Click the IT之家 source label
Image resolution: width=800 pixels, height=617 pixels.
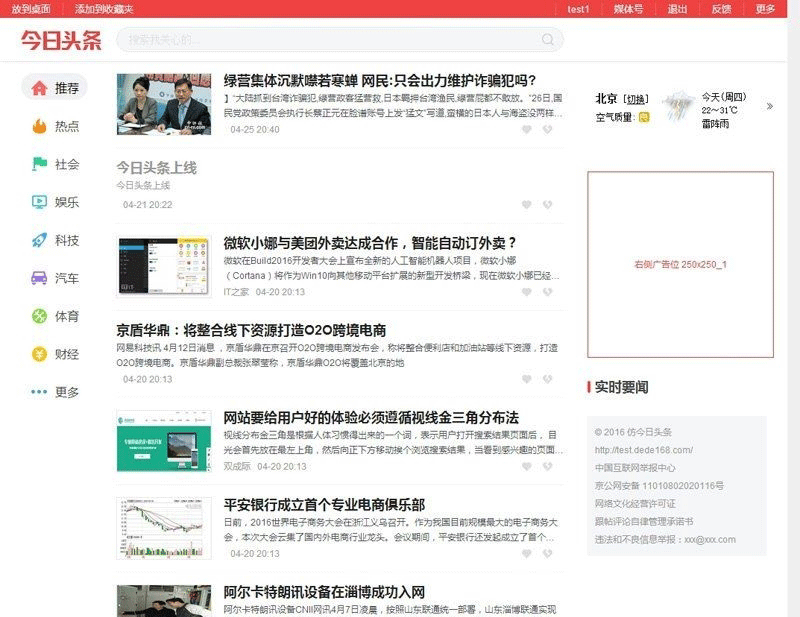point(236,292)
